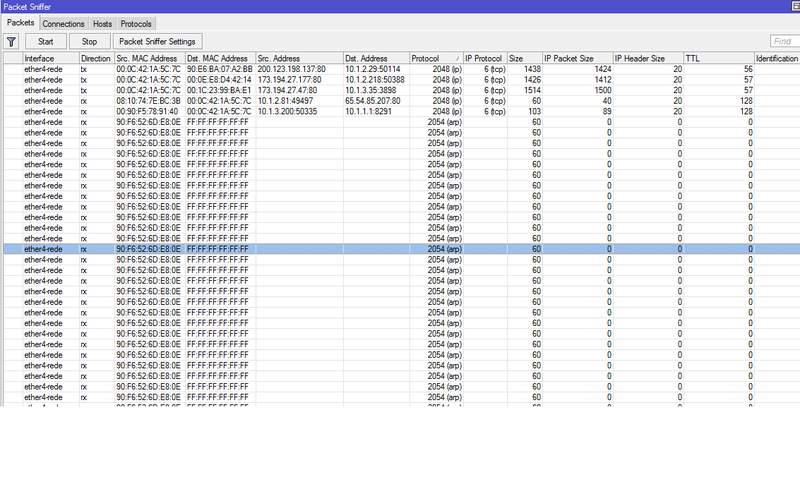Sort by the Interface column header
The height and width of the screenshot is (501, 800).
point(51,58)
